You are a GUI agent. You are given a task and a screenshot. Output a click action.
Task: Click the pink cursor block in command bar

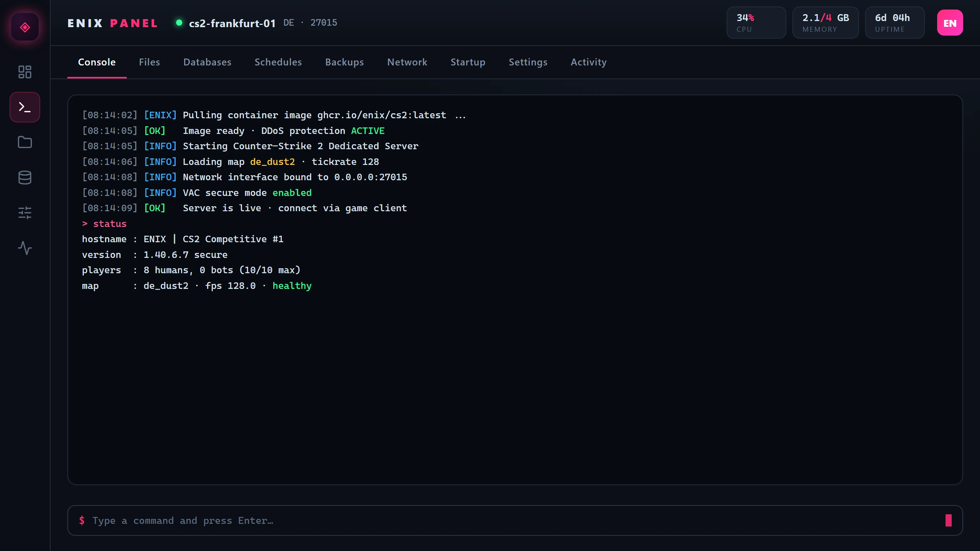pos(948,520)
